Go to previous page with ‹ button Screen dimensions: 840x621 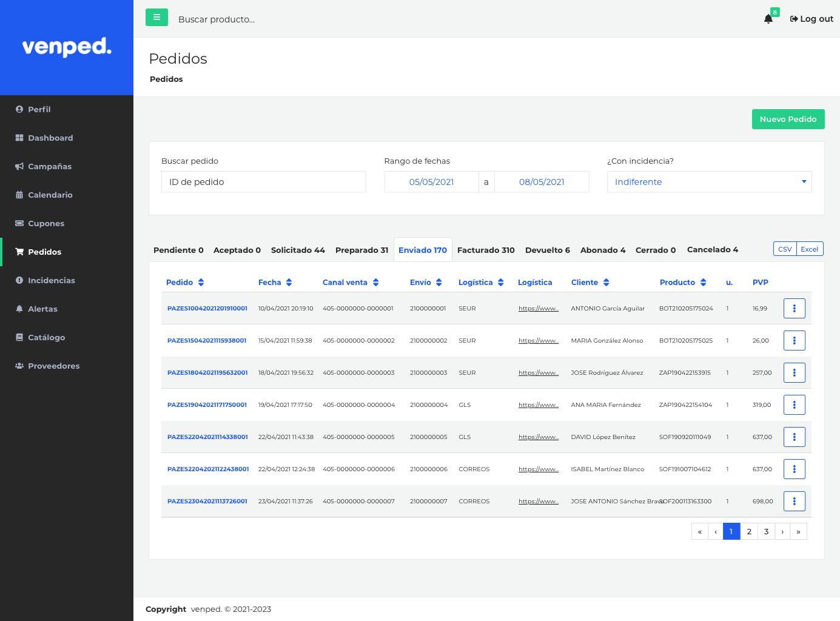(x=716, y=531)
